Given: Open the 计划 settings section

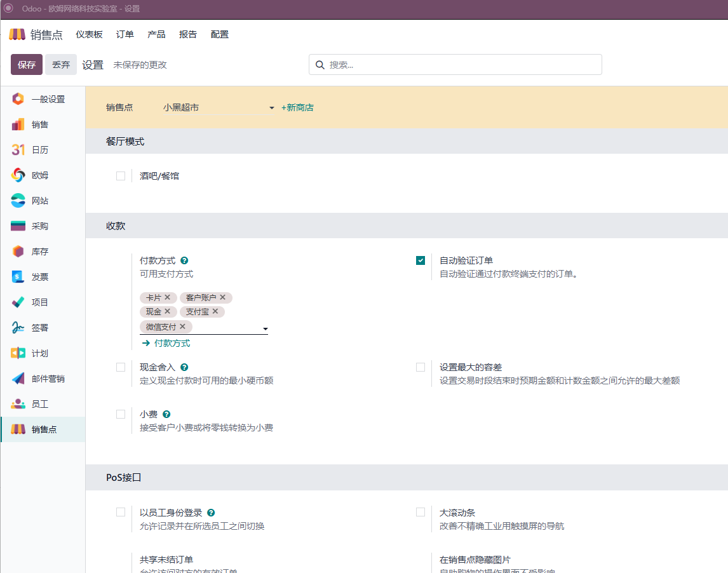Looking at the screenshot, I should click(x=43, y=353).
